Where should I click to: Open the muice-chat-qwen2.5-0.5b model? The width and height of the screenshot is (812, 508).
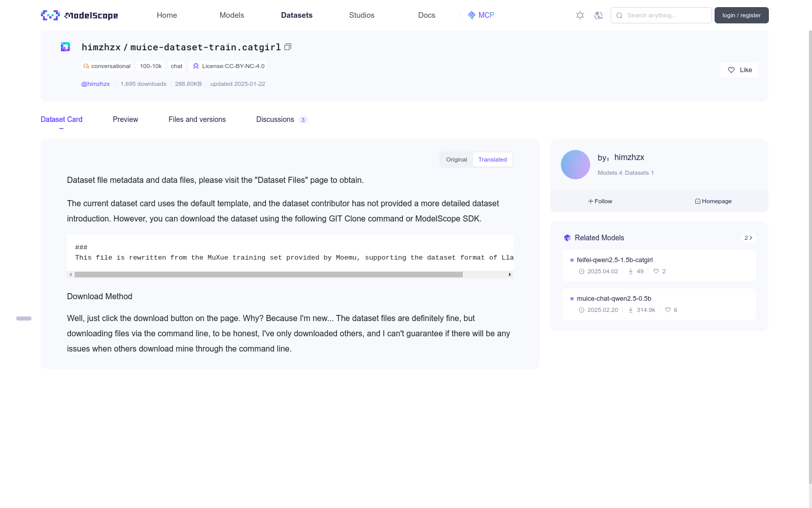[x=614, y=299]
